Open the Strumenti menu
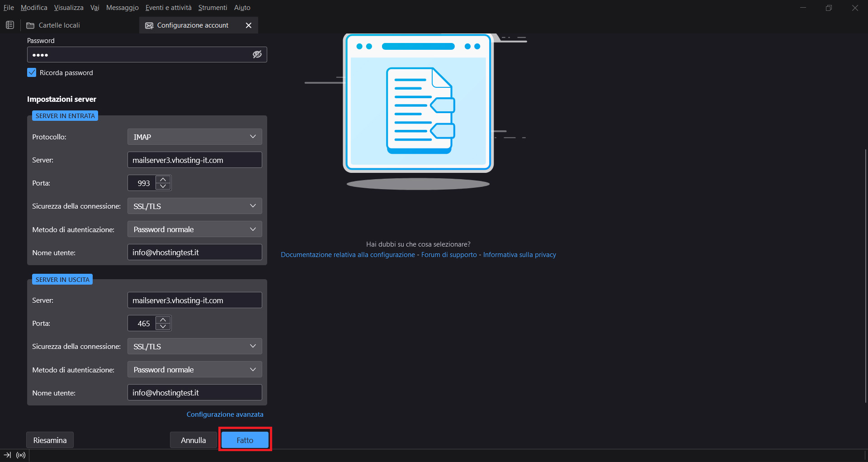Viewport: 868px width, 462px height. coord(212,8)
